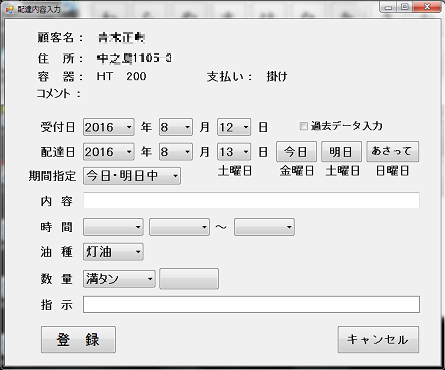The image size is (445, 370).
Task: Click the 掛け payment value text
Action: (277, 77)
